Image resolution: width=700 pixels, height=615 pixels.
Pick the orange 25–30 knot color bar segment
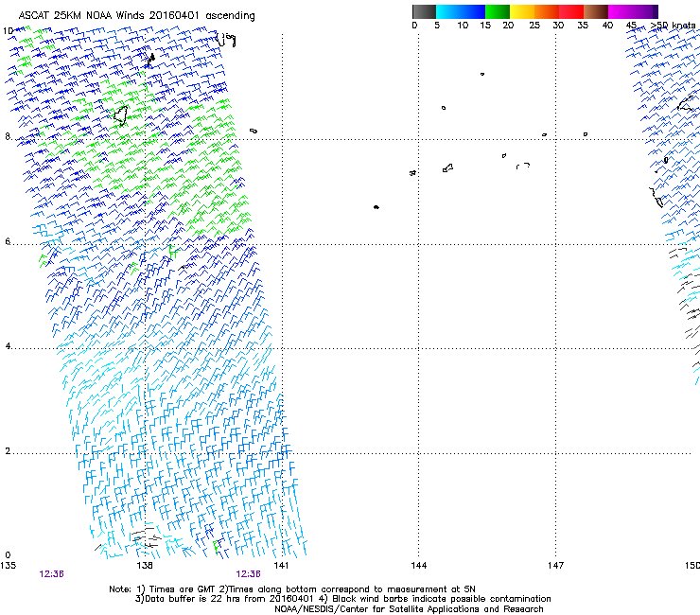(x=547, y=11)
